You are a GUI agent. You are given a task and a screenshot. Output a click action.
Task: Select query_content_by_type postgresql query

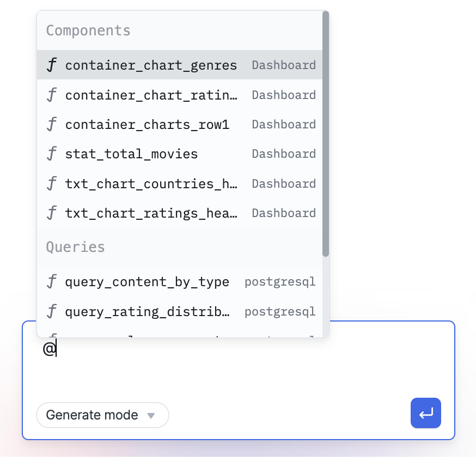tap(179, 282)
